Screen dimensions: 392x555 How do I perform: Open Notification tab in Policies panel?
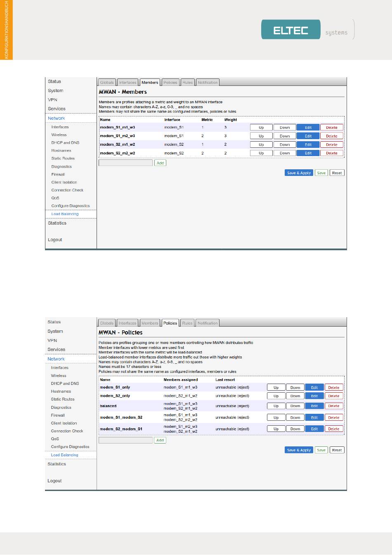click(208, 323)
